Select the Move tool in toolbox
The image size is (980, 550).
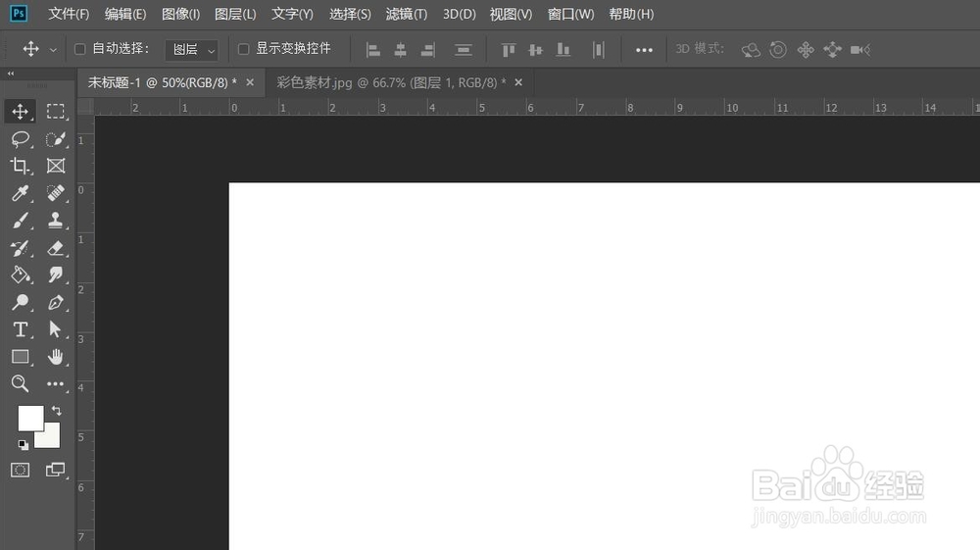coord(20,111)
